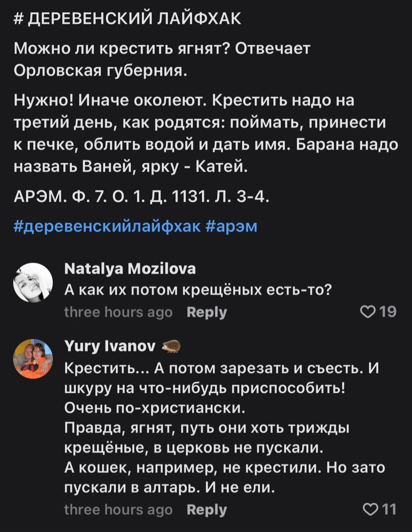Screen dimensions: 412x532
Task: Open the #арэм hashtag link
Action: 232,227
